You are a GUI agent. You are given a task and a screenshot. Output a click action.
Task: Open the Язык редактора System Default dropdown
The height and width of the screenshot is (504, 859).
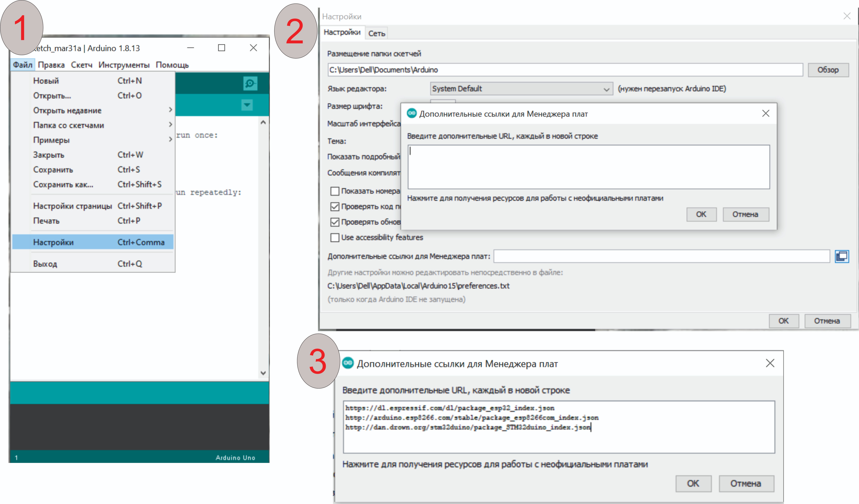tap(521, 89)
